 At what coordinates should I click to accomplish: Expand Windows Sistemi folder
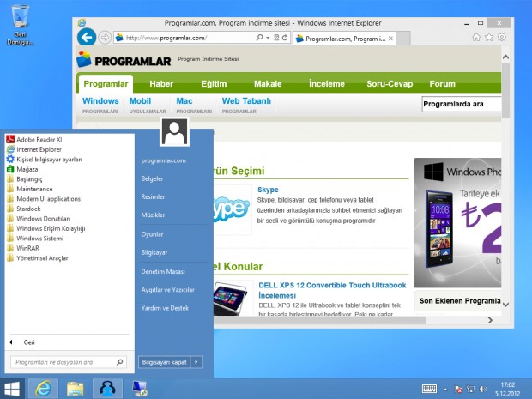pos(35,238)
